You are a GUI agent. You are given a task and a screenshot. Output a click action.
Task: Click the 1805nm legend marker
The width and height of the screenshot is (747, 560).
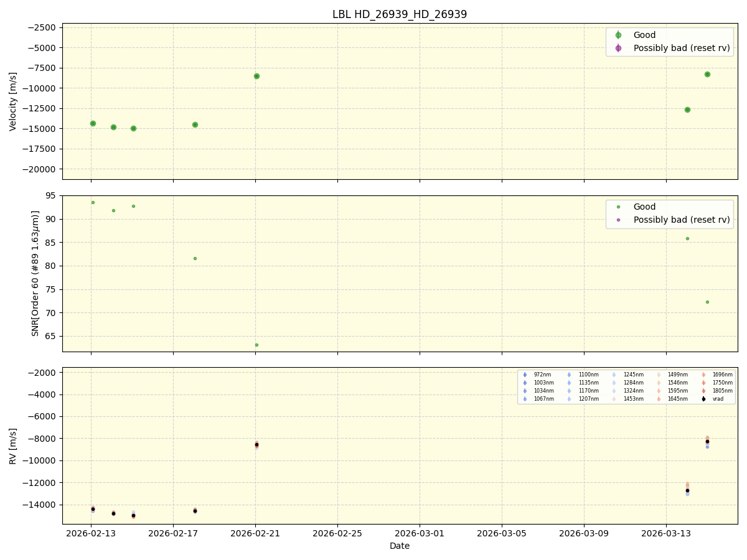point(703,391)
